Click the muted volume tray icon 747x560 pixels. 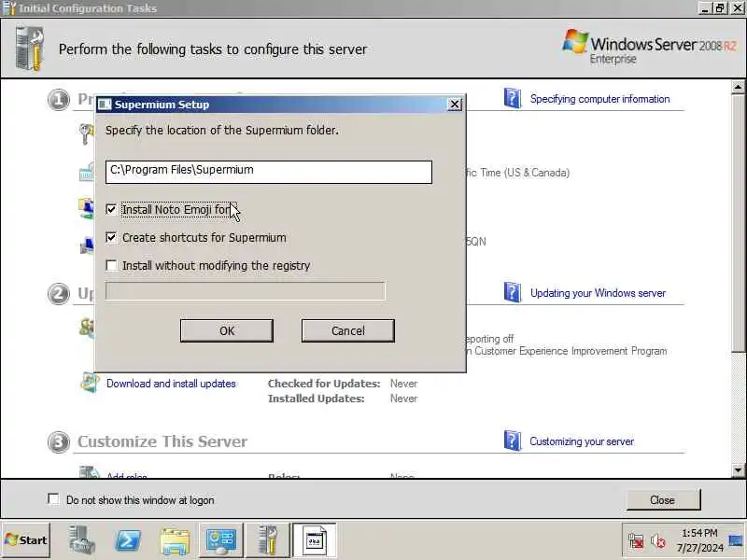pyautogui.click(x=658, y=541)
